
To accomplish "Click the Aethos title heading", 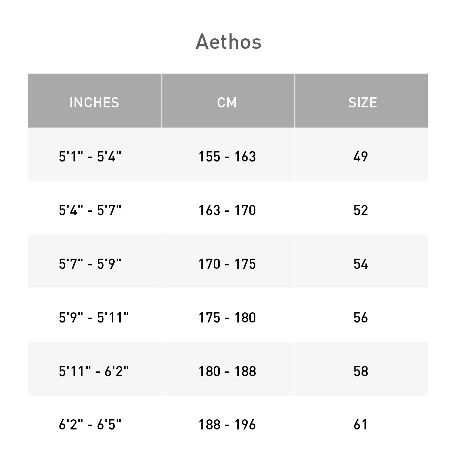I will pyautogui.click(x=228, y=41).
